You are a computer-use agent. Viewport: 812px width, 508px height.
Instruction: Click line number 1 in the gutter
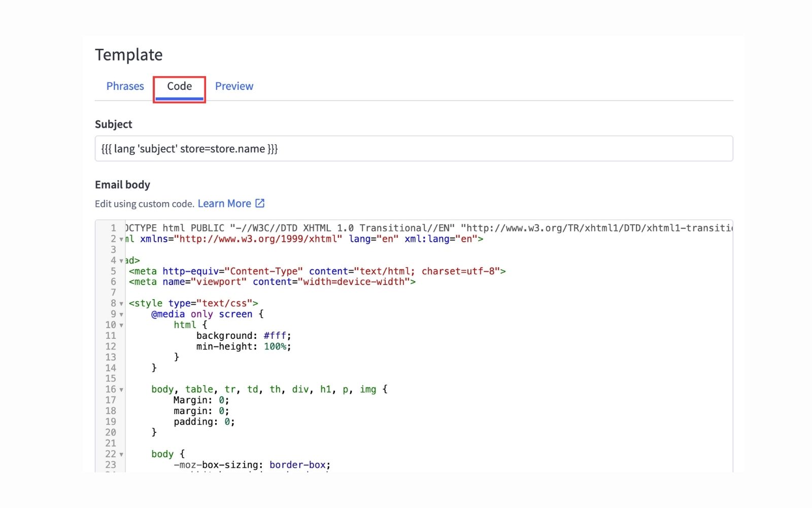pos(114,228)
